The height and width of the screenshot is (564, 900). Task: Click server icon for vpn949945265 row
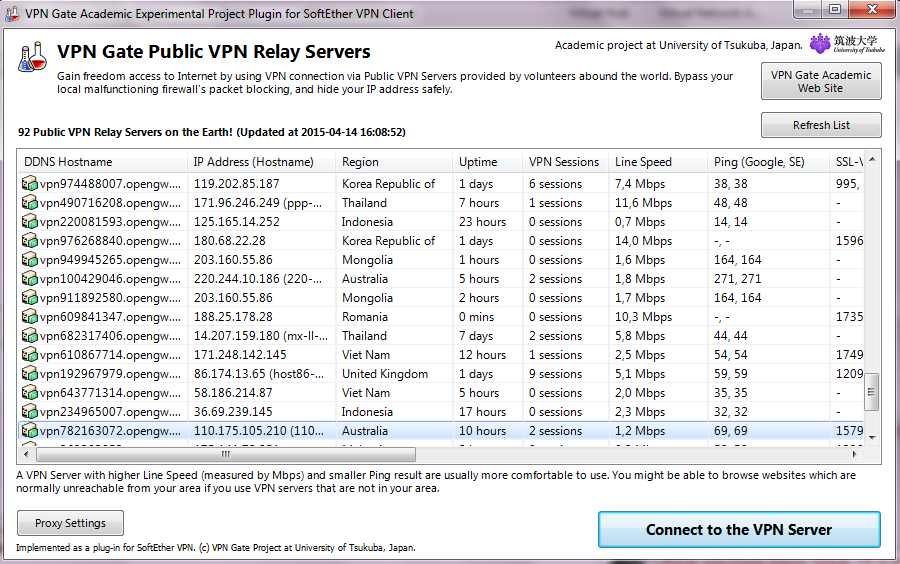click(29, 259)
